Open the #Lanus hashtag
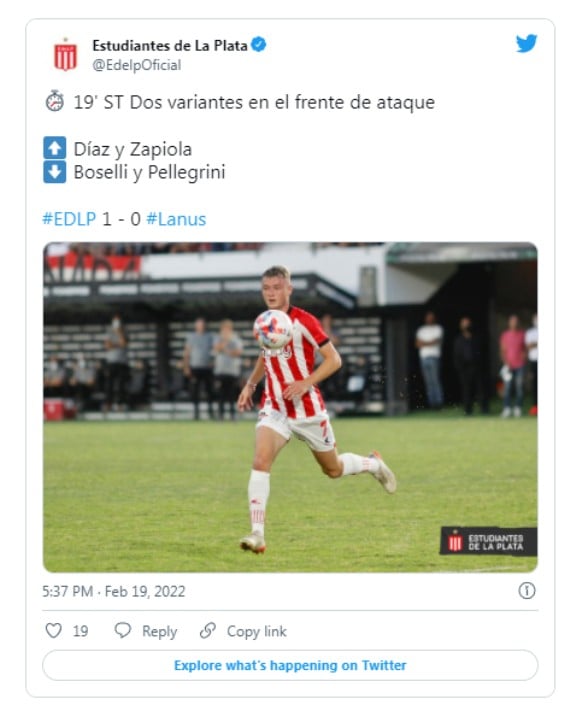This screenshot has width=574, height=720. click(176, 219)
